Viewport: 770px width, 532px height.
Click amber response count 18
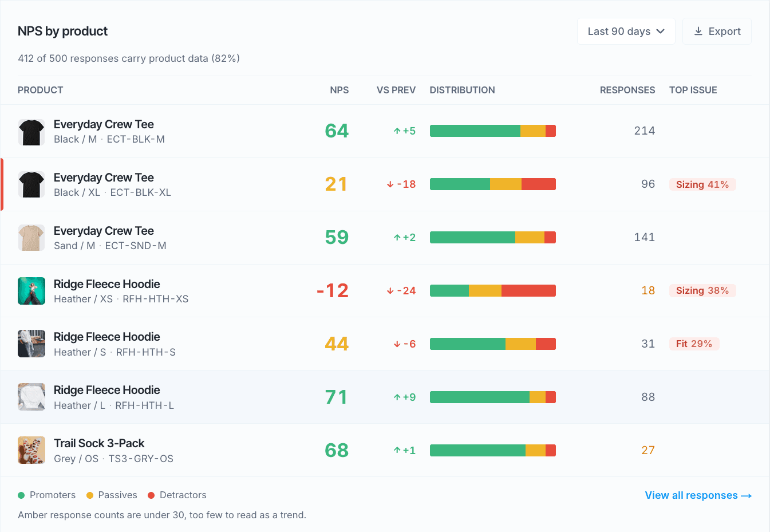[648, 290]
